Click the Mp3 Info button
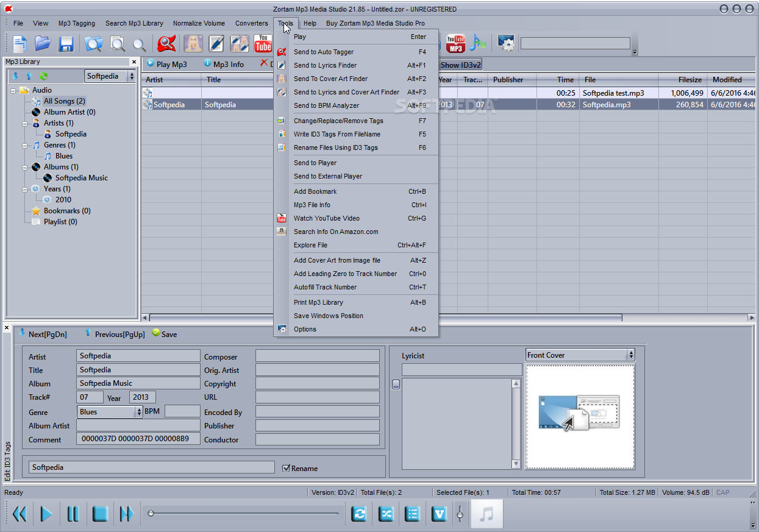 pos(223,64)
